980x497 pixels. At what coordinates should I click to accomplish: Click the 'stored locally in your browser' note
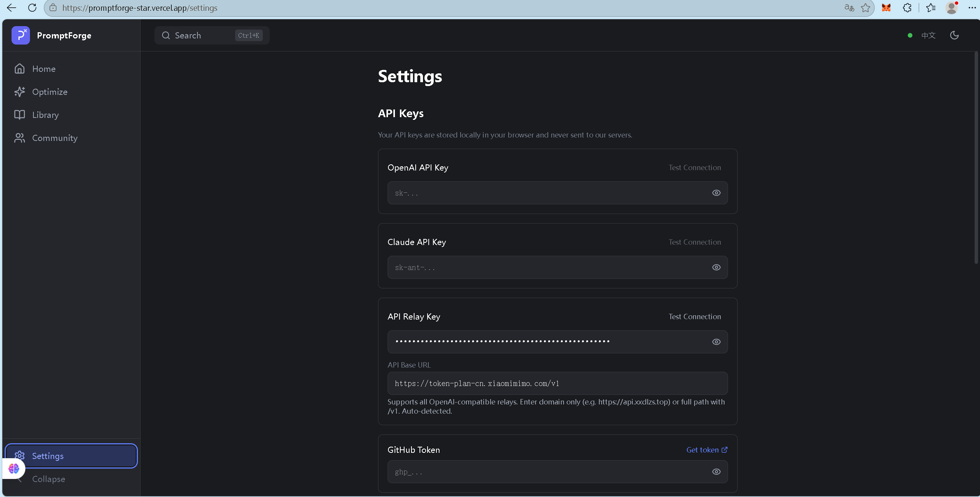tap(505, 135)
